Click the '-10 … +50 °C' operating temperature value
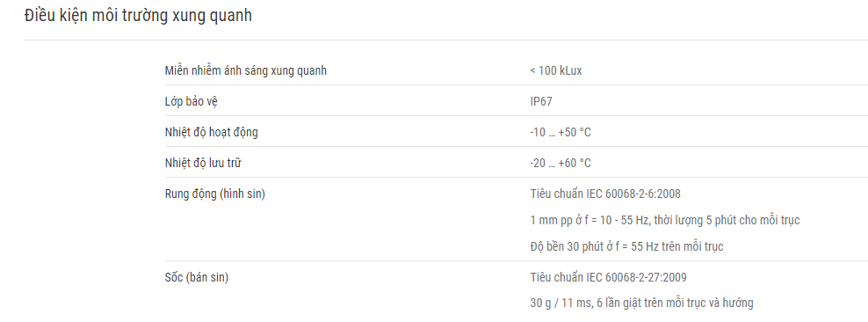 click(561, 133)
